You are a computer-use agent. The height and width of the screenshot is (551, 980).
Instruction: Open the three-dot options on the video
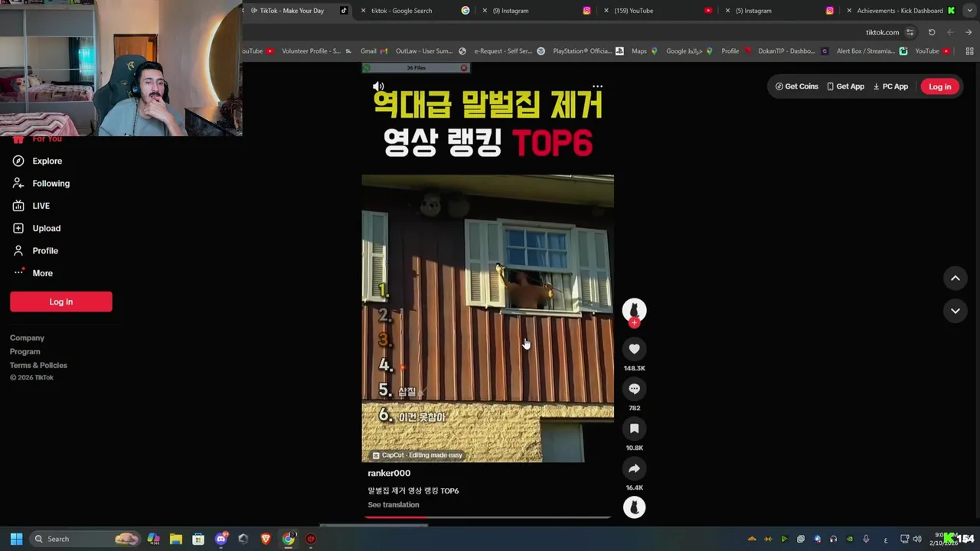(597, 86)
